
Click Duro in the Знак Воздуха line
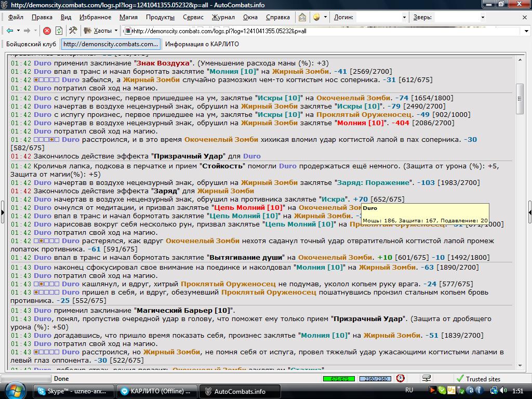point(43,63)
